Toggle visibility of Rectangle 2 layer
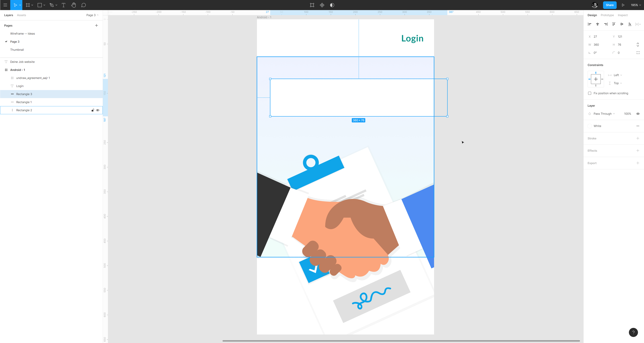Image resolution: width=644 pixels, height=343 pixels. click(97, 110)
